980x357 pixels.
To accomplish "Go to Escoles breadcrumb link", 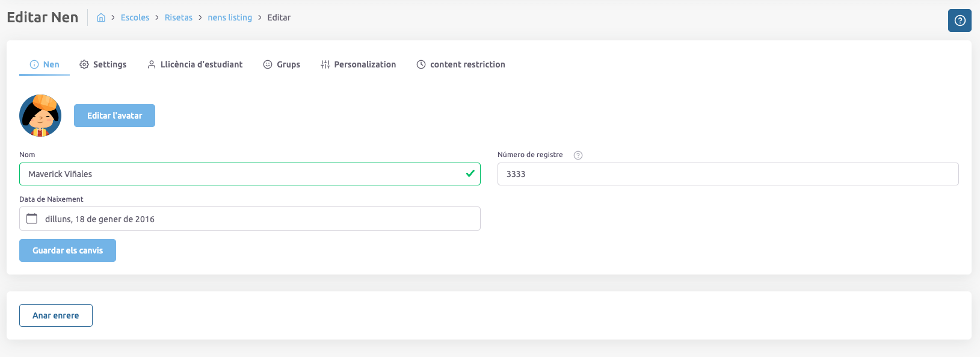I will [135, 18].
